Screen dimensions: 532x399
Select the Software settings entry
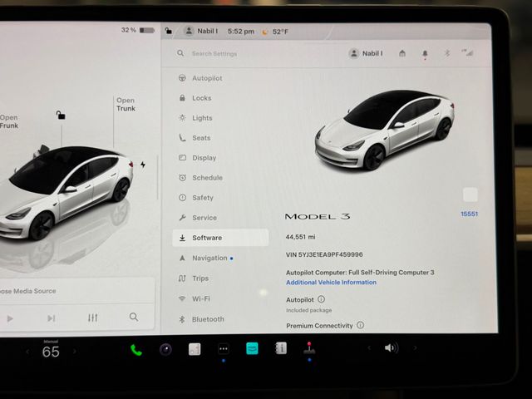pyautogui.click(x=220, y=238)
